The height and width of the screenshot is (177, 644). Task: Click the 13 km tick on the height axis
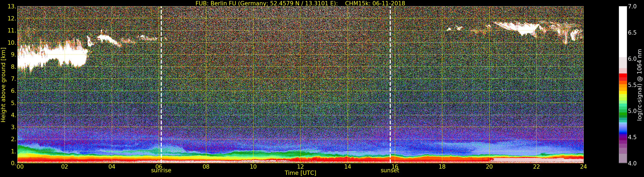12,6
